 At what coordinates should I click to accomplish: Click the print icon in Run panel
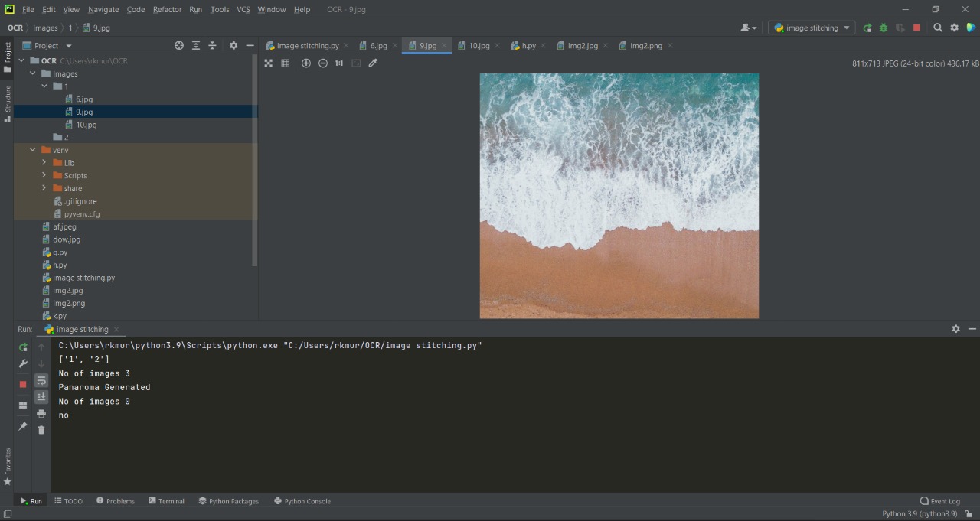pos(41,413)
